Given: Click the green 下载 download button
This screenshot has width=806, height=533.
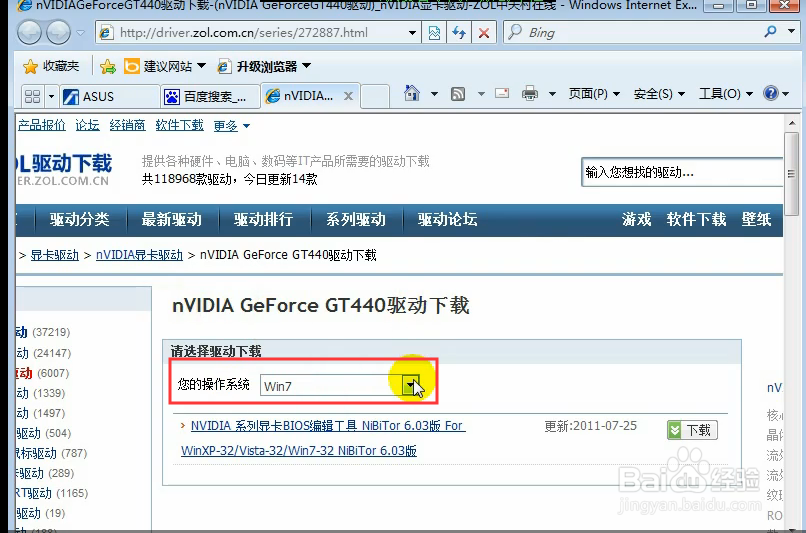Looking at the screenshot, I should click(x=692, y=430).
